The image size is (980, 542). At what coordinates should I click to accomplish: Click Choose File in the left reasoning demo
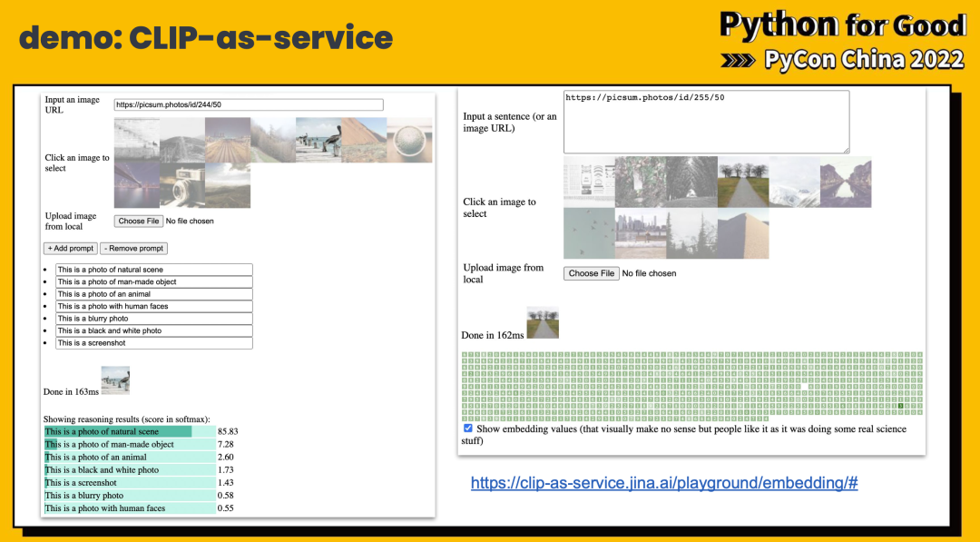(x=139, y=222)
